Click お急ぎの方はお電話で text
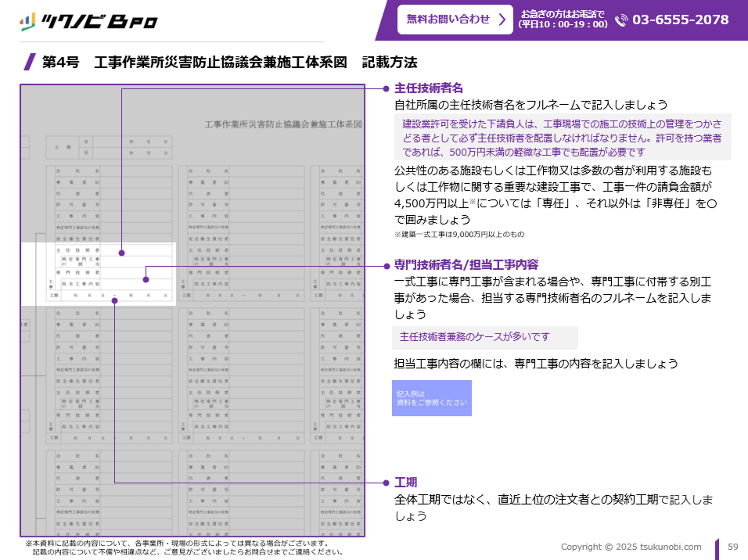The image size is (748, 560). coord(563,14)
